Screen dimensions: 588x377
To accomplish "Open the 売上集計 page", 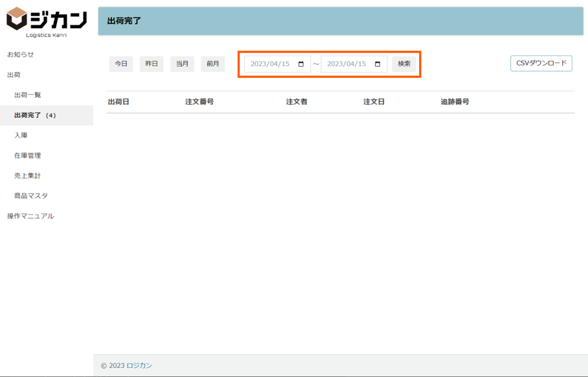I will 28,176.
